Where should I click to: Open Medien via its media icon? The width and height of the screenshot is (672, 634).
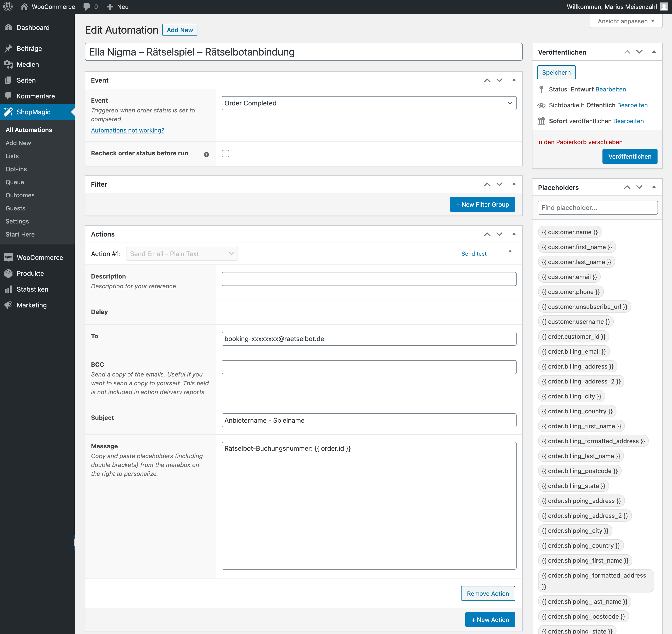pyautogui.click(x=9, y=64)
